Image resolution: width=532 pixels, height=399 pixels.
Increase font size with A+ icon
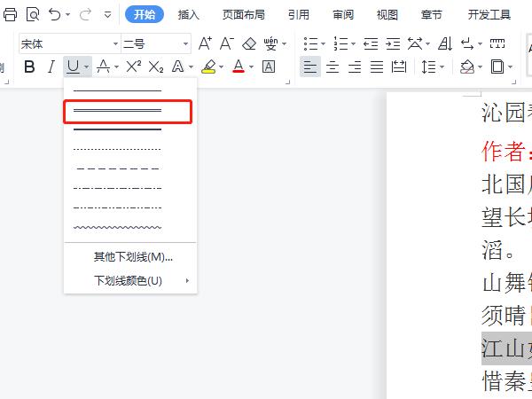[205, 43]
